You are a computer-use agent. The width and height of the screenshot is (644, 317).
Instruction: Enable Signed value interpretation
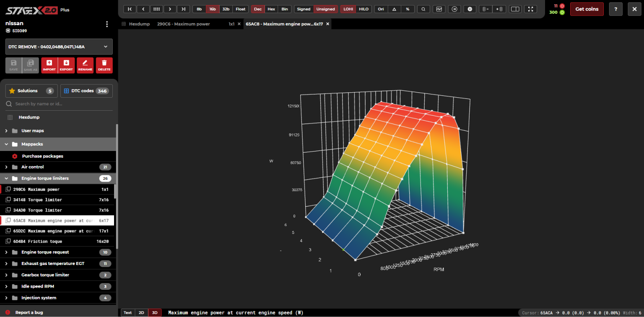[x=304, y=9]
